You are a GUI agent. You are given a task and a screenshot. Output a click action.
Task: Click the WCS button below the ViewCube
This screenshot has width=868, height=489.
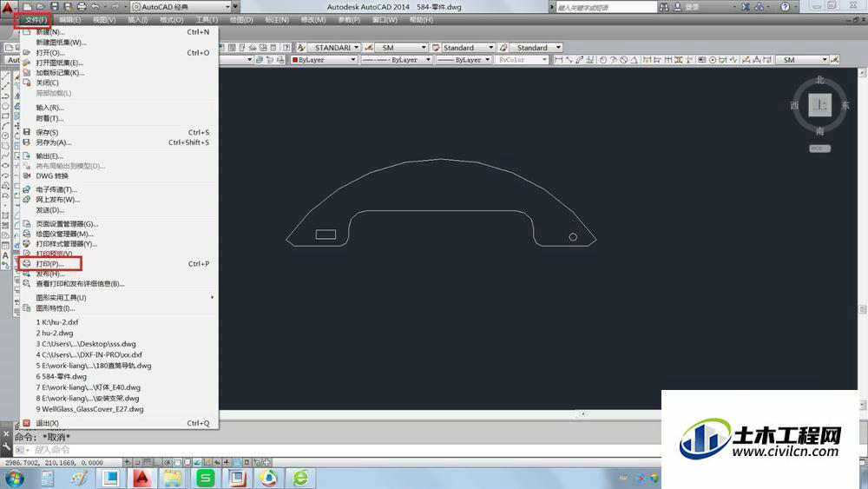click(x=820, y=149)
